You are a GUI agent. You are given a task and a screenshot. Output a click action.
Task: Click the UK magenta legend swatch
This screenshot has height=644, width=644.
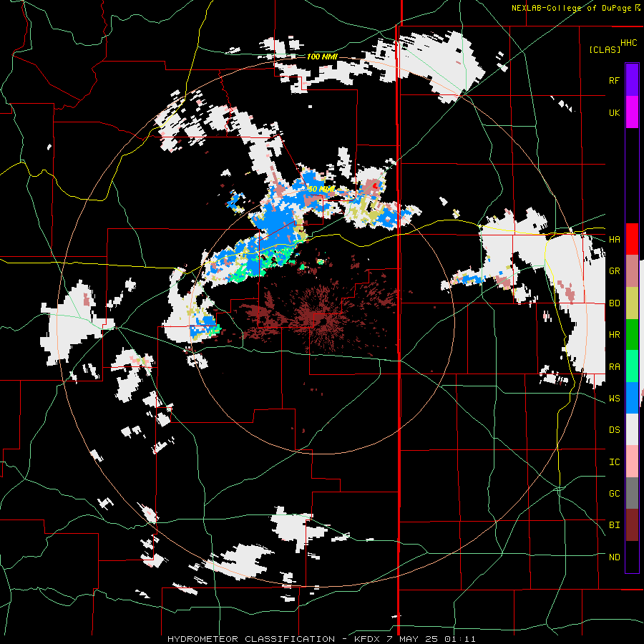[x=632, y=112]
